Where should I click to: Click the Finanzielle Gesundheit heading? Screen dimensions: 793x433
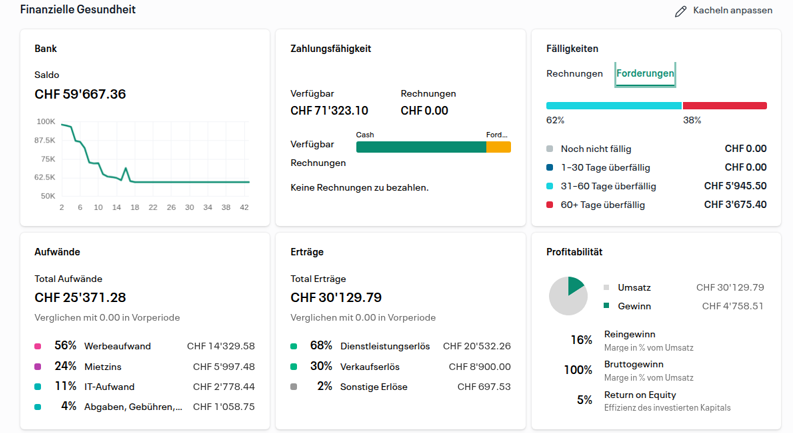pyautogui.click(x=78, y=10)
